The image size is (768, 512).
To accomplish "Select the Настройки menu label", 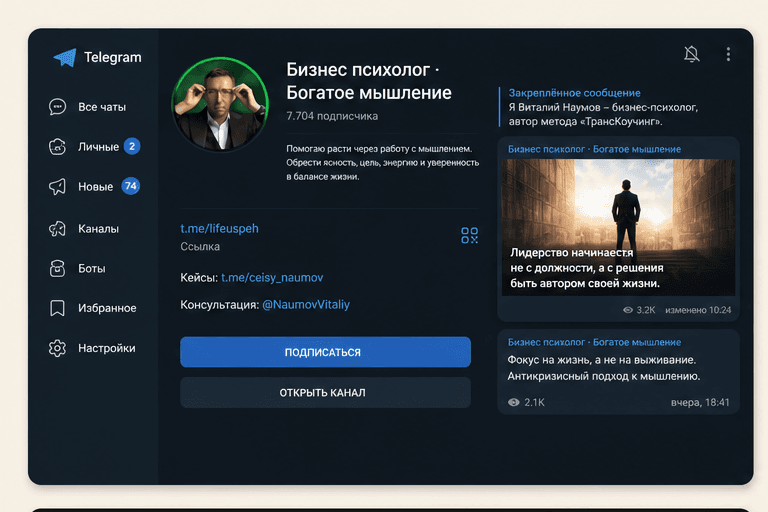I will pos(107,348).
